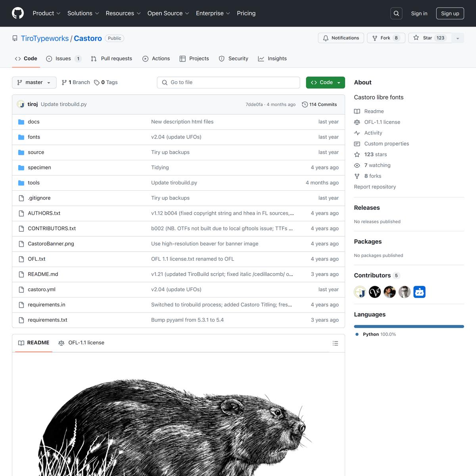This screenshot has width=476, height=476.
Task: Open the Report repository link
Action: pos(375,187)
